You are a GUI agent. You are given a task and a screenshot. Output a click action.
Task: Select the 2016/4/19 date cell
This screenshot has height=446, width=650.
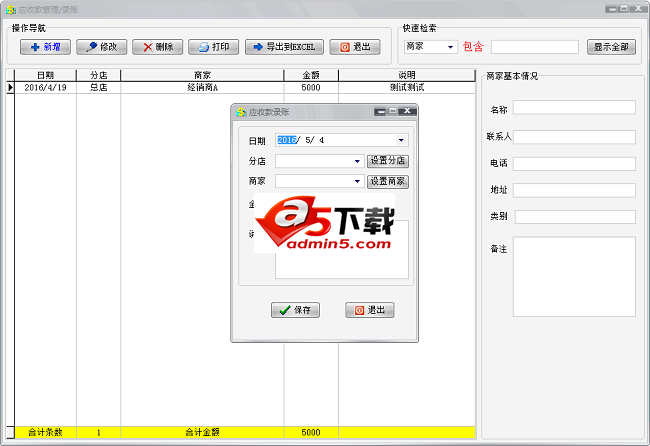coord(46,87)
